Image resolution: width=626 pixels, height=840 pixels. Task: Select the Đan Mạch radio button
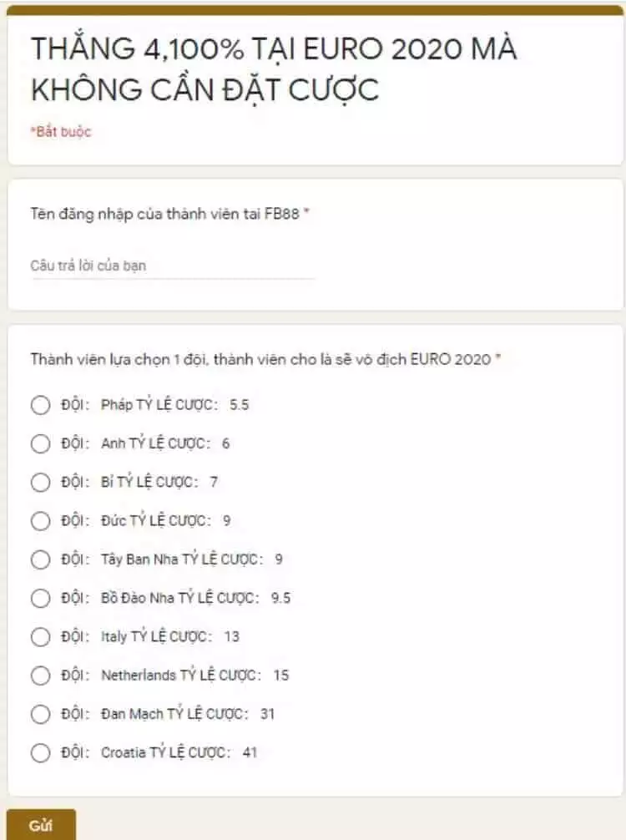tap(40, 714)
